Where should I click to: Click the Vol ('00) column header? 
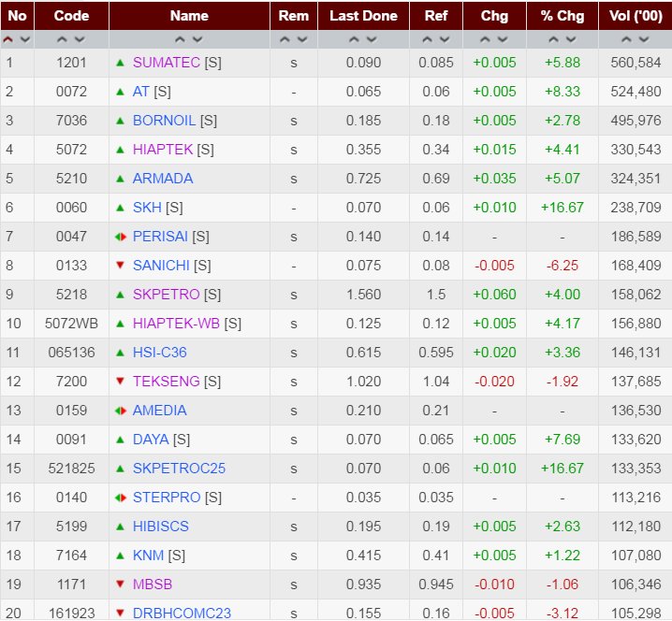(x=635, y=16)
